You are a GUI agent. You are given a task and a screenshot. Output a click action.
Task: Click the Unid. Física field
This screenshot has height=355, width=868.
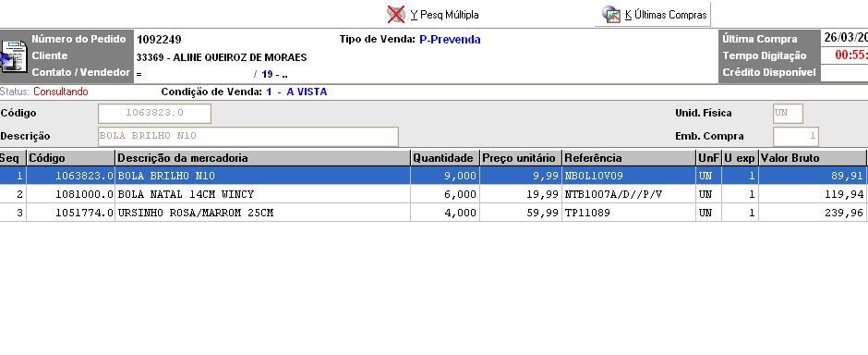pyautogui.click(x=788, y=113)
